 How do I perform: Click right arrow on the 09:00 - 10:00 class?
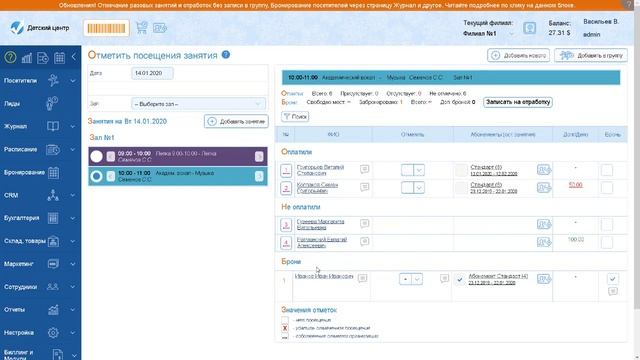pos(259,156)
